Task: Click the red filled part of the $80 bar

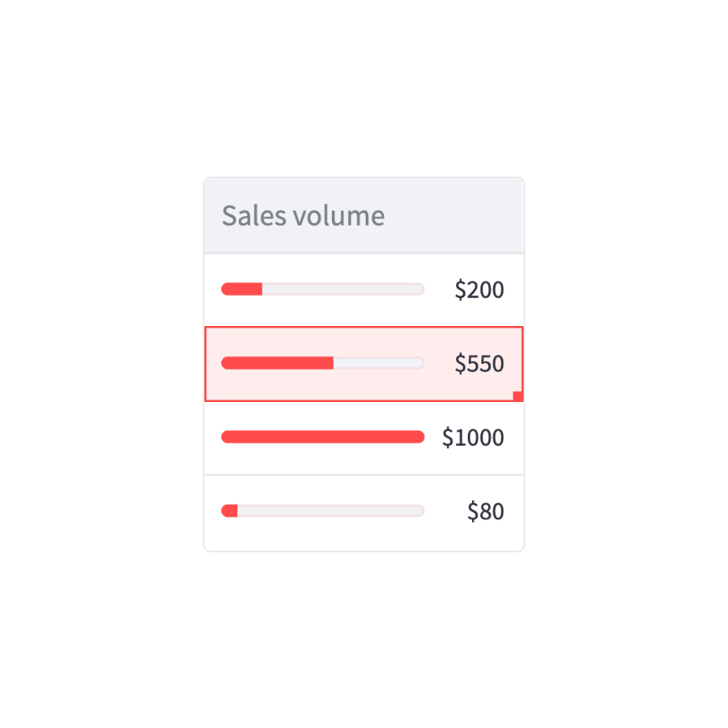Action: tap(230, 511)
